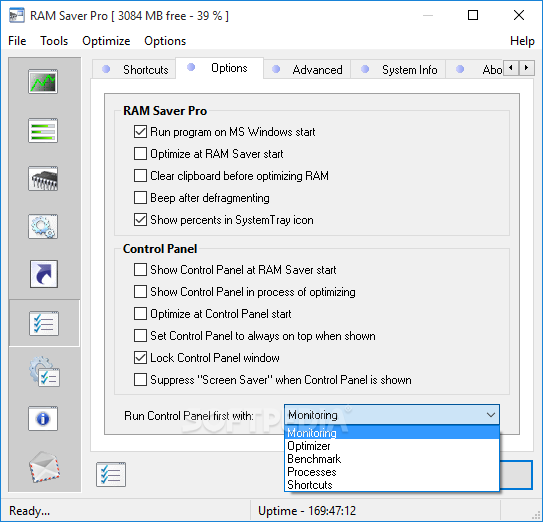Image resolution: width=543 pixels, height=522 pixels.
Task: Open the Optimize menu
Action: (106, 41)
